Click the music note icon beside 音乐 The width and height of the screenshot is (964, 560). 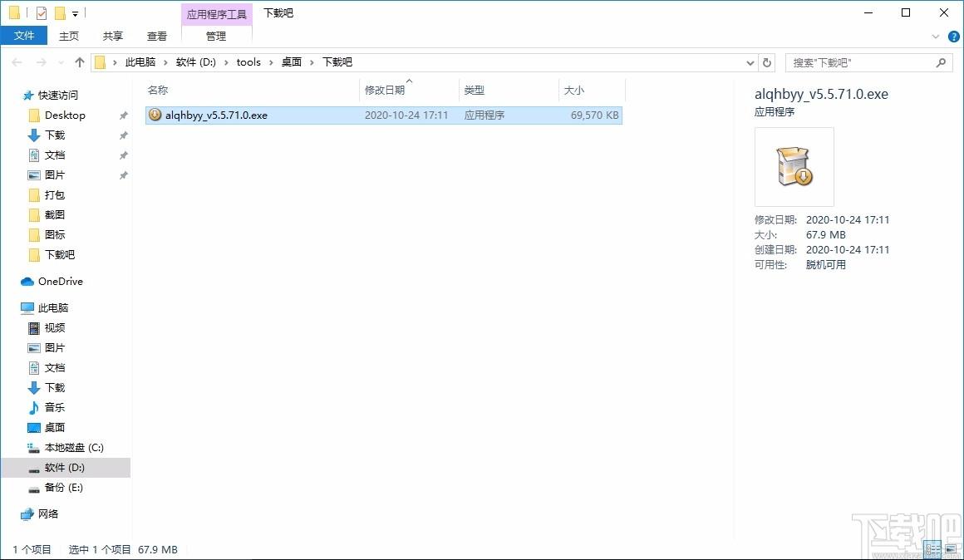34,407
